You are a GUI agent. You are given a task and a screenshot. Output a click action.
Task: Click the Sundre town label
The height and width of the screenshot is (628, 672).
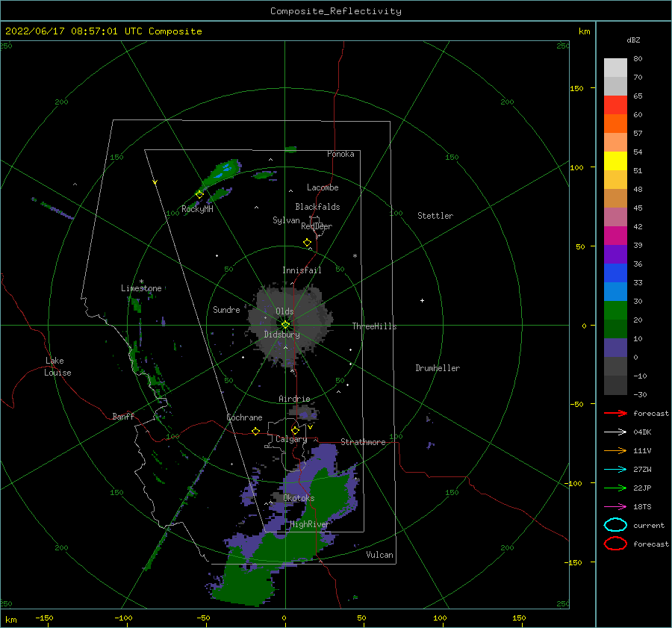[226, 309]
